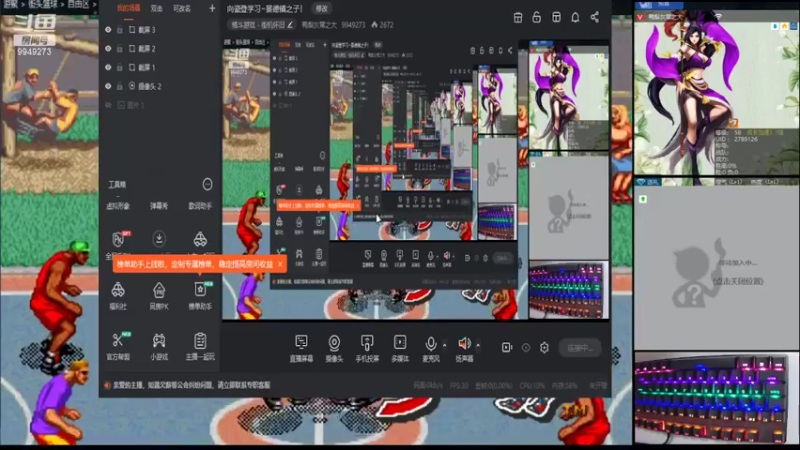Open the 榜单助手 tool
Image resolution: width=800 pixels, height=450 pixels.
click(x=200, y=295)
